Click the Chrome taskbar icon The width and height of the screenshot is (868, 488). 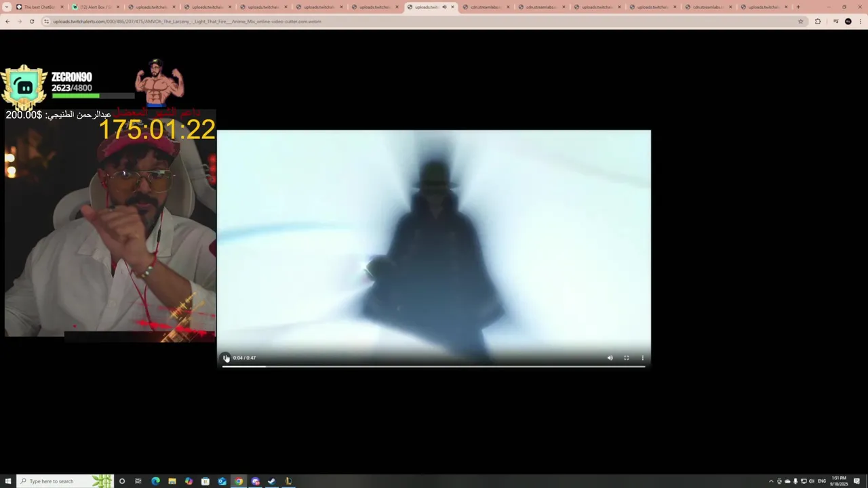point(239,481)
